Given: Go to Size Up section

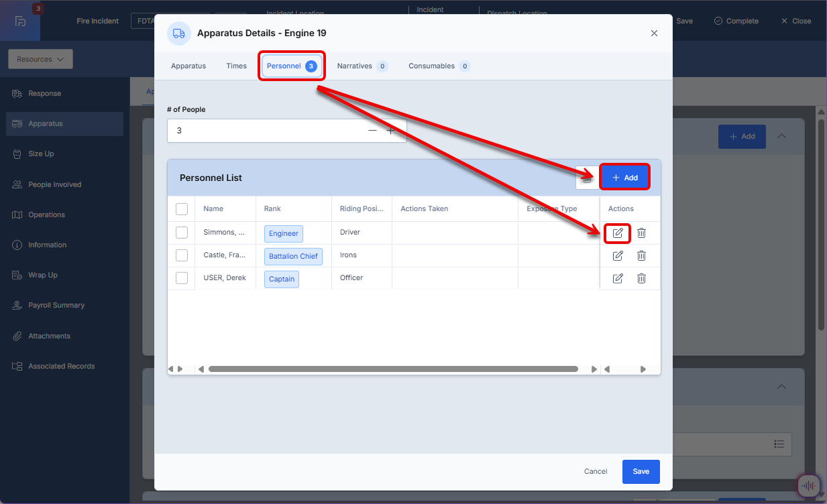Looking at the screenshot, I should [64, 154].
